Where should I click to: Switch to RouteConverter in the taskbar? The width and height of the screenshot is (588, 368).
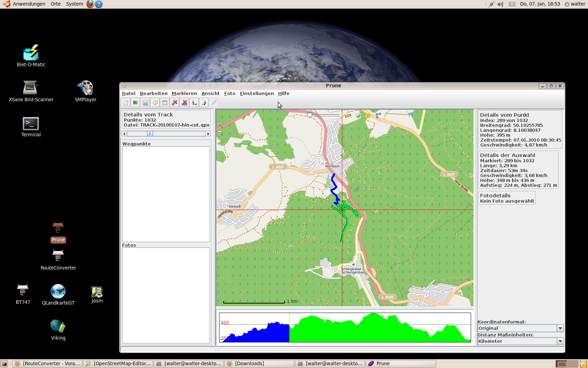click(48, 363)
